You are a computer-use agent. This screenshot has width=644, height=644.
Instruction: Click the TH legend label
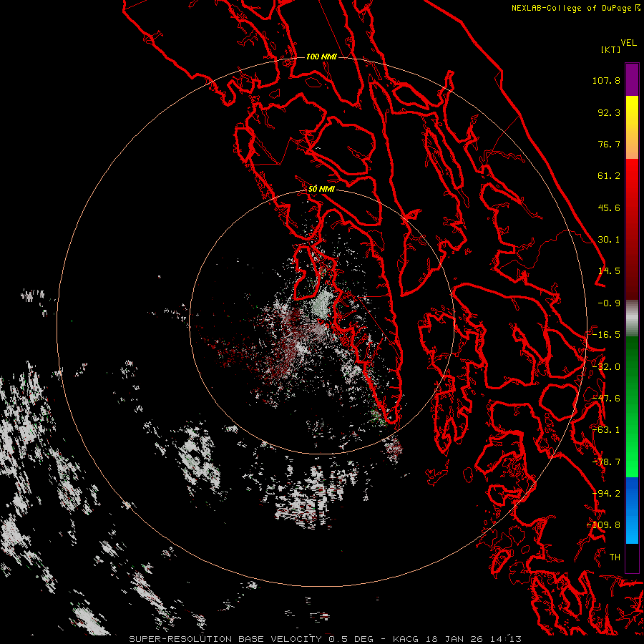(x=615, y=557)
